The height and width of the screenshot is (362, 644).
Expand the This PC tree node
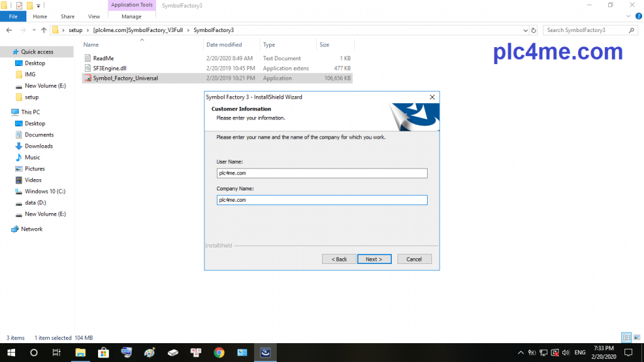pos(6,112)
